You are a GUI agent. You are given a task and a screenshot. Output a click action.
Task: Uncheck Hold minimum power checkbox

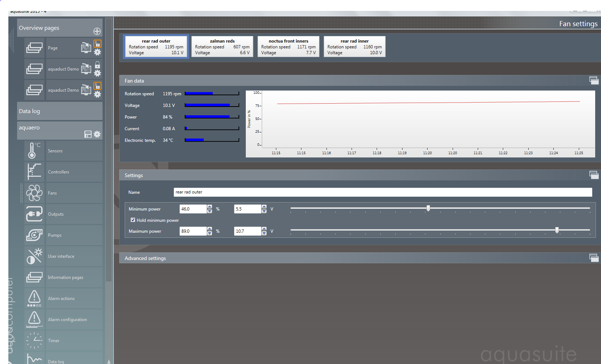[x=133, y=220]
